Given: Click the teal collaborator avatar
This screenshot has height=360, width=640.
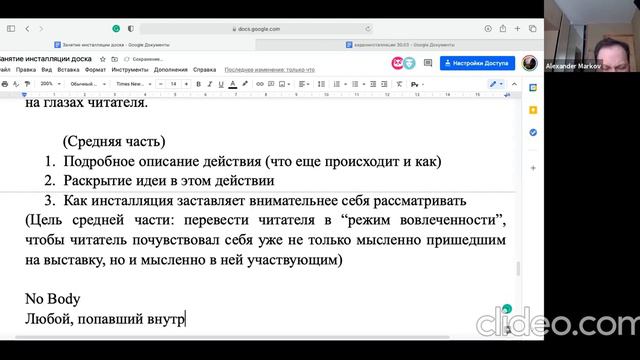Looking at the screenshot, I should pos(409,63).
